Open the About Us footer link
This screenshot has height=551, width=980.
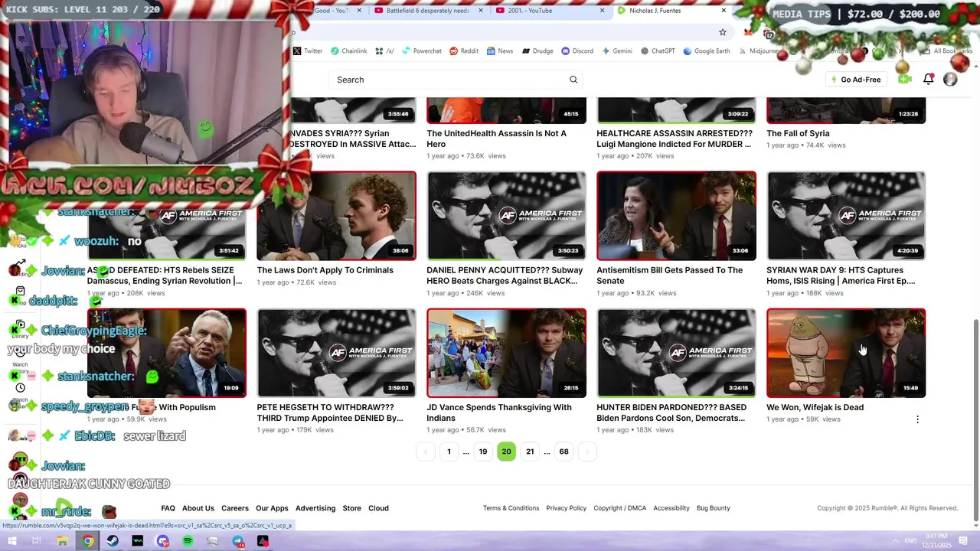point(198,508)
